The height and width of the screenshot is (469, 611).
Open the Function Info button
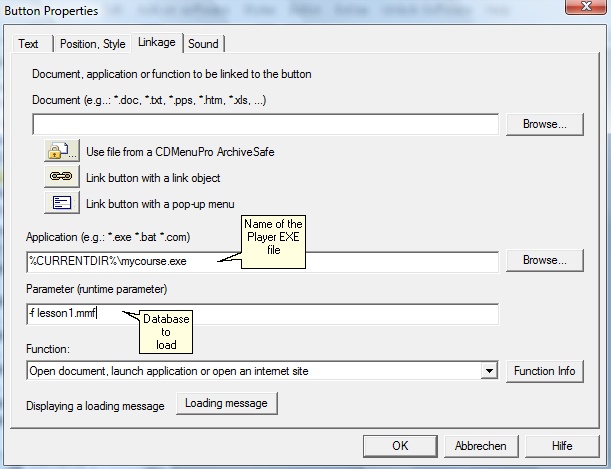[544, 371]
